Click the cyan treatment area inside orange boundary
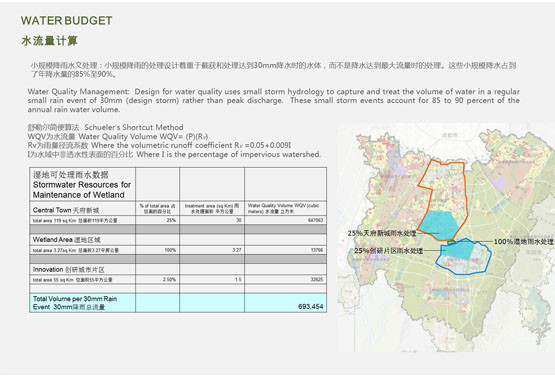 click(x=438, y=225)
